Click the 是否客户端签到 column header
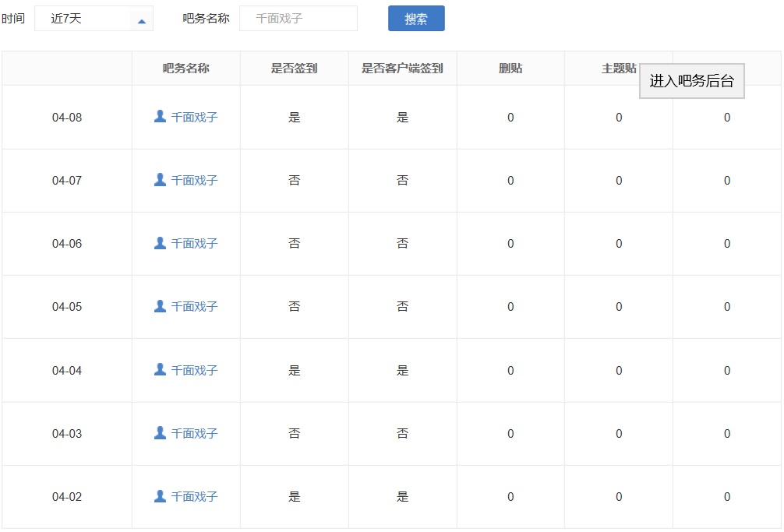784x532 pixels. (402, 69)
